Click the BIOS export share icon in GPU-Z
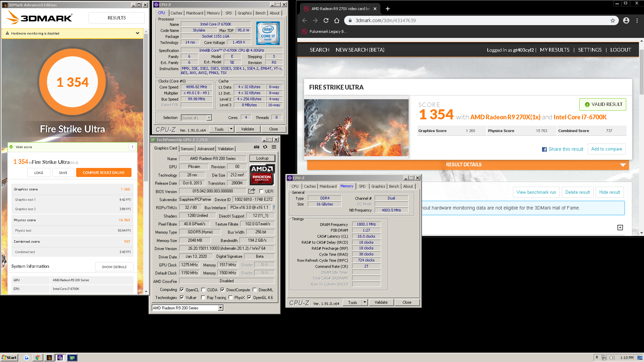 [252, 191]
